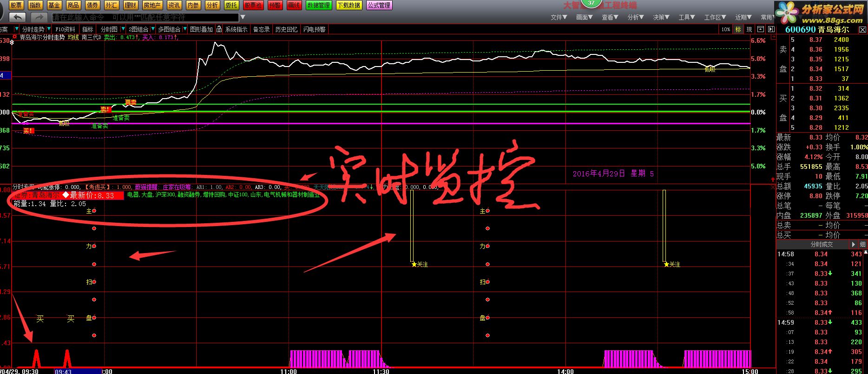Open the 基金 section
The width and height of the screenshot is (868, 374).
(x=54, y=5)
